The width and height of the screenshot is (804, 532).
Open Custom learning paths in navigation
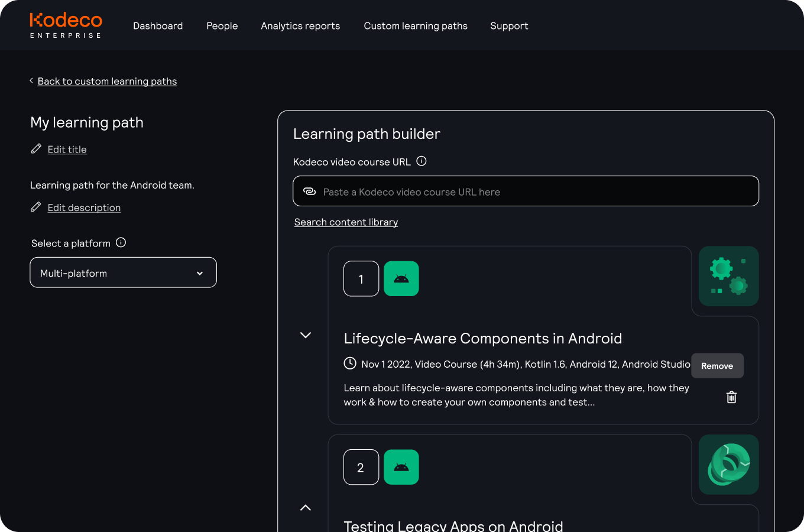pos(416,26)
